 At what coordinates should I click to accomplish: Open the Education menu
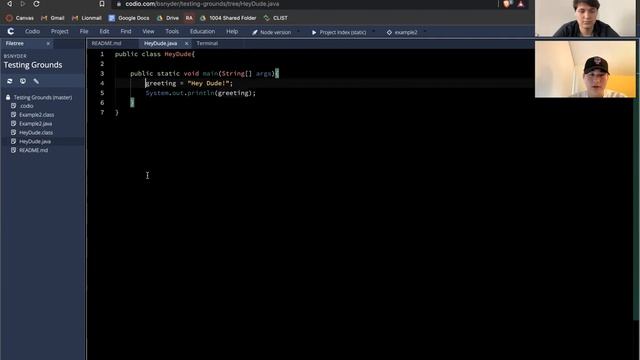point(202,31)
